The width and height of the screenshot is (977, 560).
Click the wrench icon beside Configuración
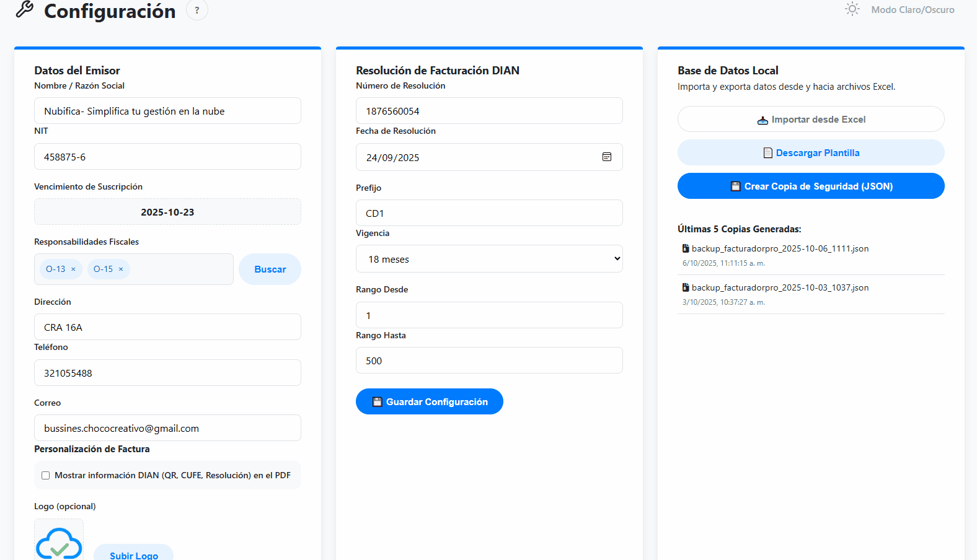click(25, 9)
